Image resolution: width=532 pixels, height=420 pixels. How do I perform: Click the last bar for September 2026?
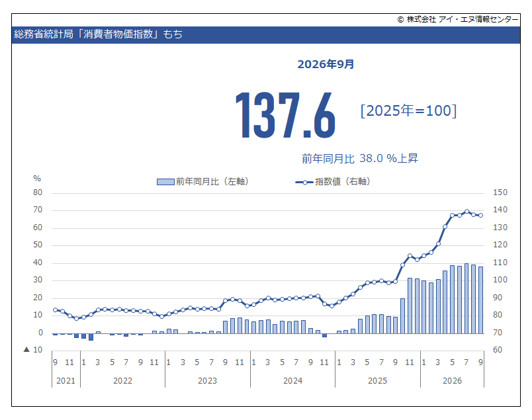coord(480,300)
